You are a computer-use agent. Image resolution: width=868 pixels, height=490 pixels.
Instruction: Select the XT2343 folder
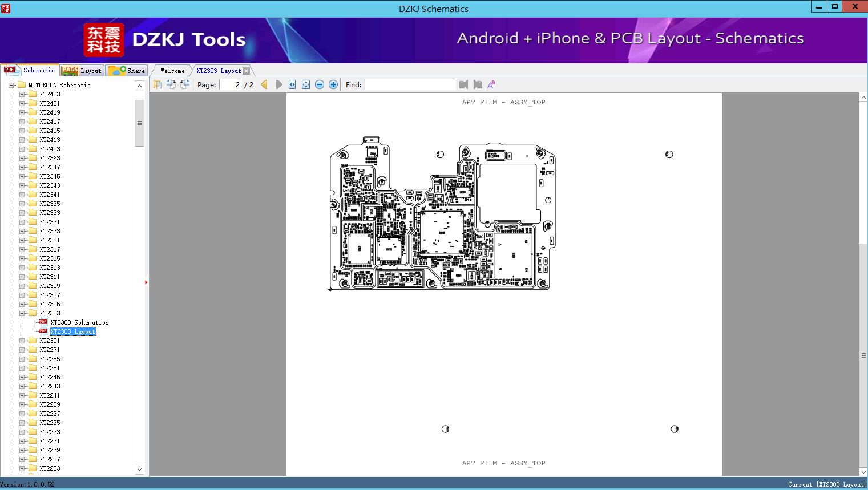[x=50, y=185]
